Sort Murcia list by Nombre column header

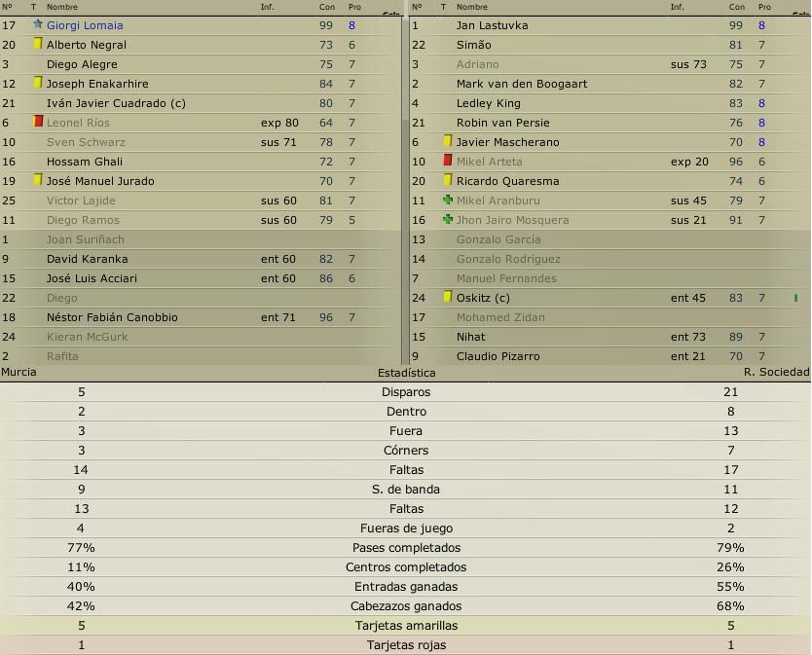62,7
